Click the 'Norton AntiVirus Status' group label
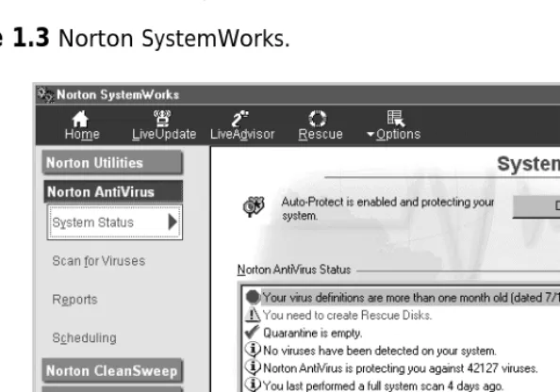This screenshot has width=560, height=392. (x=294, y=269)
